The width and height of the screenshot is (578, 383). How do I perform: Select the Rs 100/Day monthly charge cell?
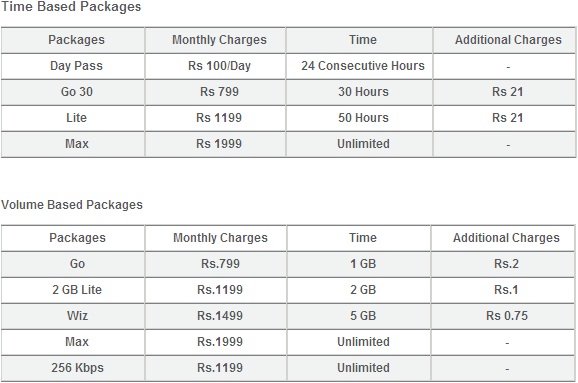219,66
